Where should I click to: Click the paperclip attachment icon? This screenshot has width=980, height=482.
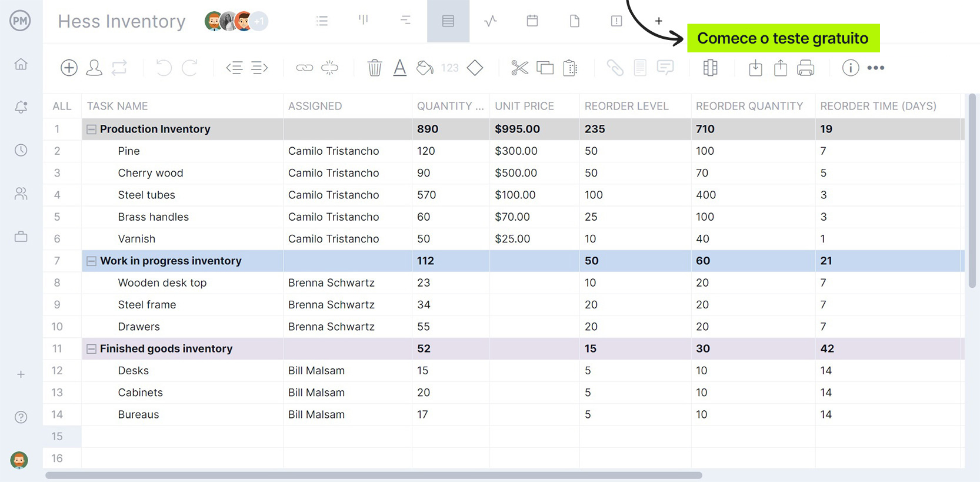point(615,68)
